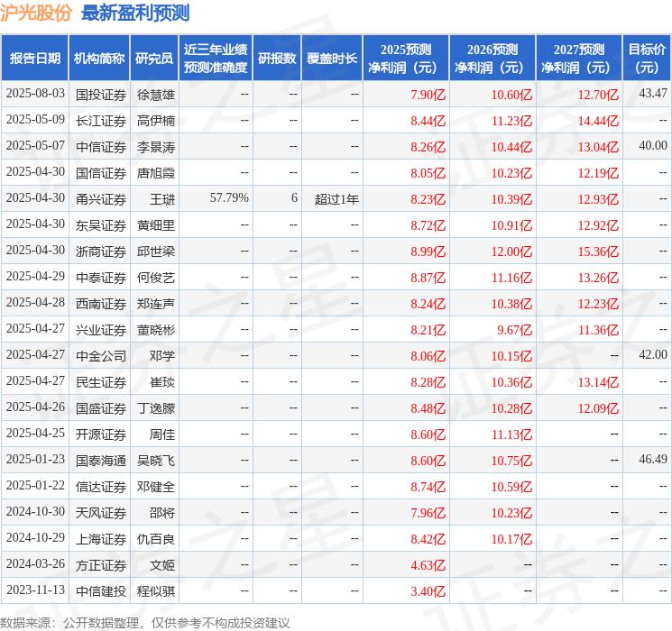Image resolution: width=672 pixels, height=631 pixels.
Task: Click the 沪光股份 title text
Action: pyautogui.click(x=36, y=13)
